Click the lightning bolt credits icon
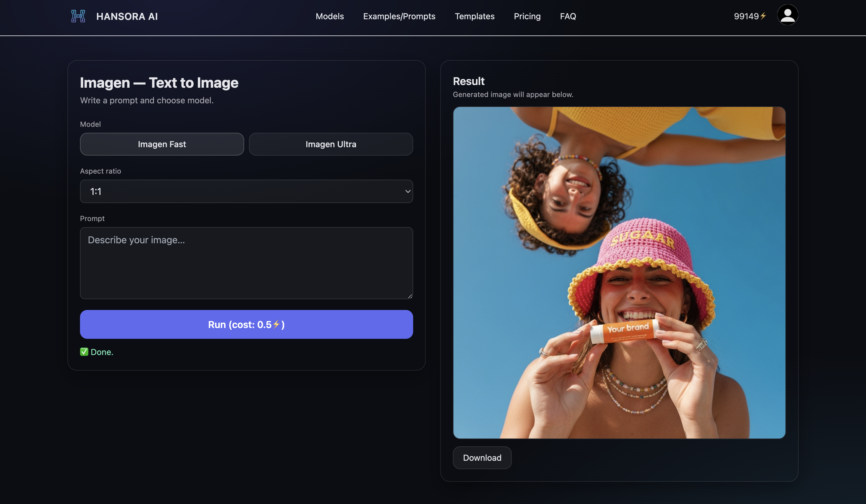866x504 pixels. (x=763, y=16)
